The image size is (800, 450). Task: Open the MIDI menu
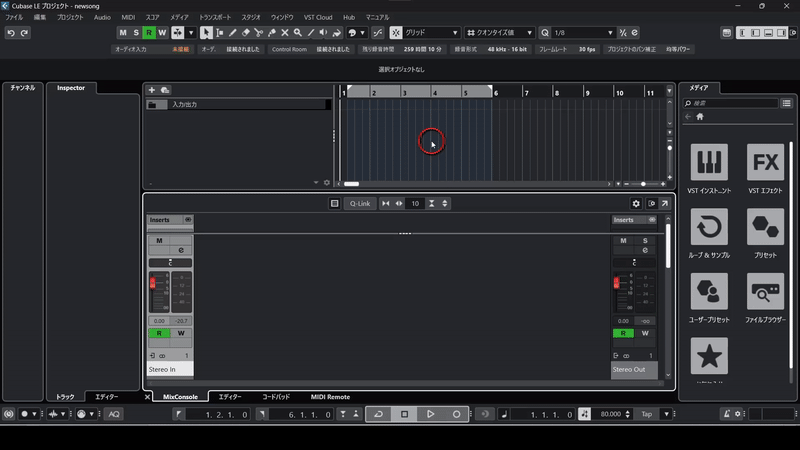pyautogui.click(x=128, y=17)
